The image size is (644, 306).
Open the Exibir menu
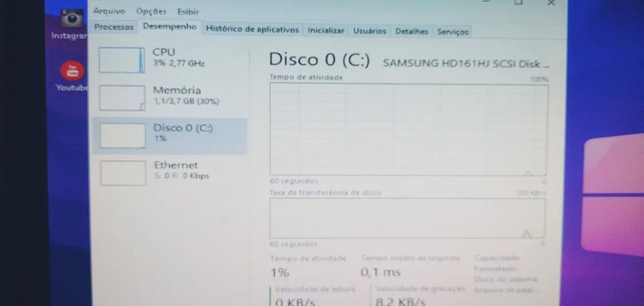[x=188, y=12]
